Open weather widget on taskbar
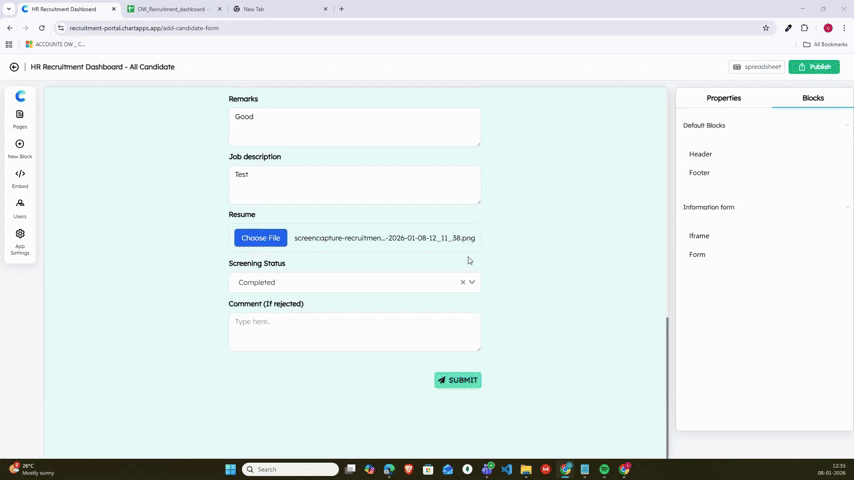Viewport: 854px width, 480px height. point(32,469)
